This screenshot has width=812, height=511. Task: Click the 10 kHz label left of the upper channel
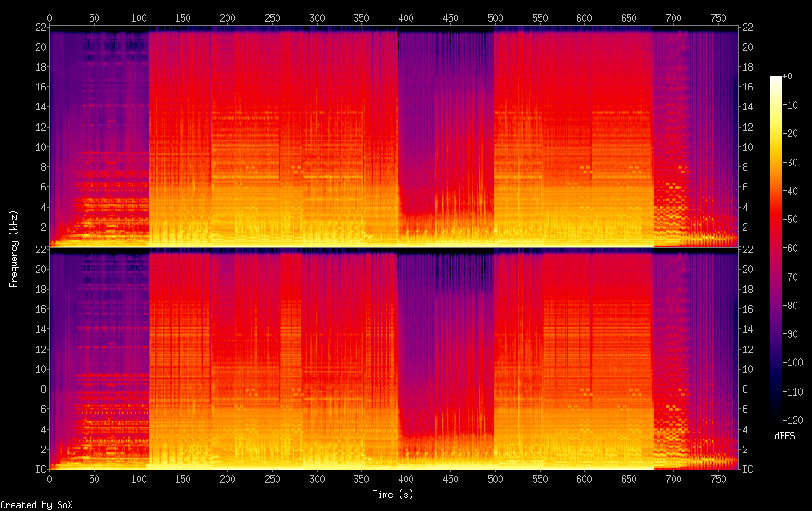(x=39, y=146)
